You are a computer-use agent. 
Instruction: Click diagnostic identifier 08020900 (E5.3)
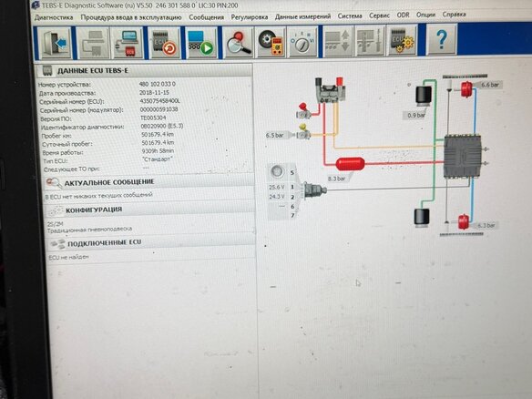point(162,126)
